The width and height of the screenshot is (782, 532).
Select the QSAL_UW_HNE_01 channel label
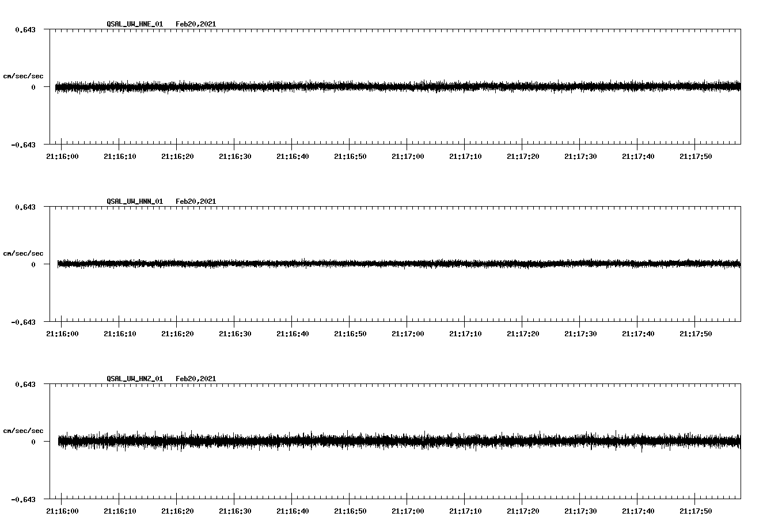click(134, 24)
